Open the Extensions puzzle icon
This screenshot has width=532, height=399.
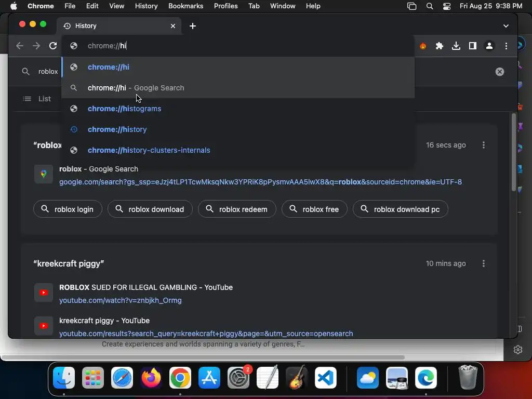point(440,46)
